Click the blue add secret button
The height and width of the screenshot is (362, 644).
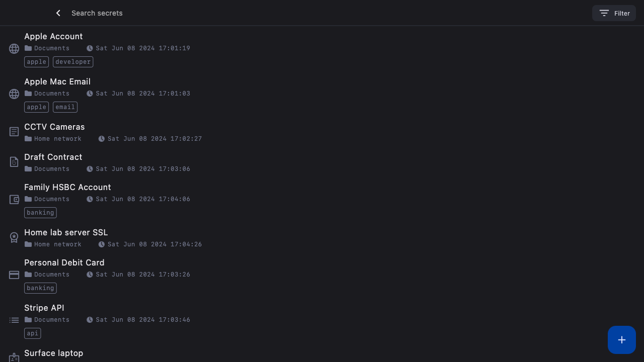[x=621, y=340]
